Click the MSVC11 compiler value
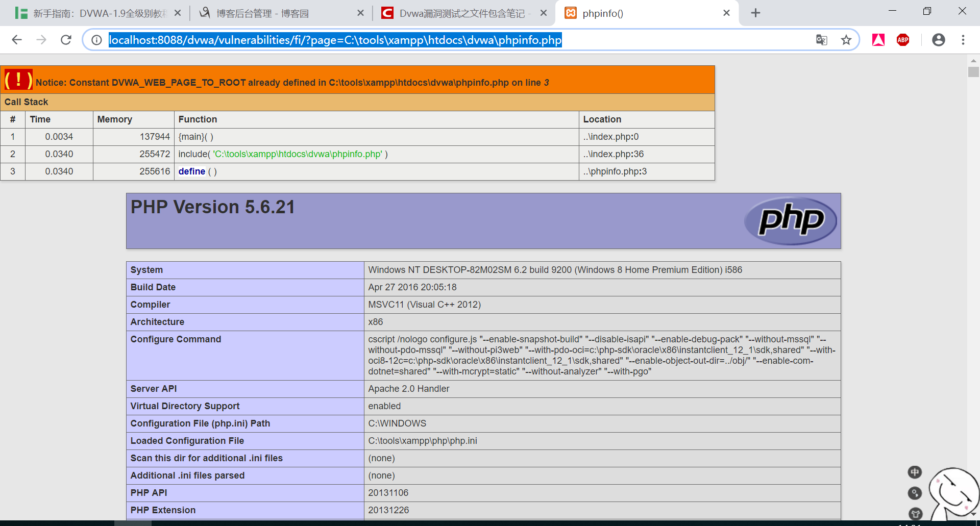Viewport: 980px width, 526px height. [425, 305]
